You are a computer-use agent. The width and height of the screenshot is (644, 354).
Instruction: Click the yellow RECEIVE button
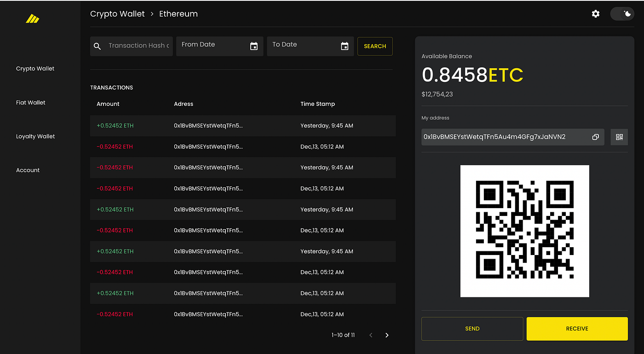pos(577,329)
